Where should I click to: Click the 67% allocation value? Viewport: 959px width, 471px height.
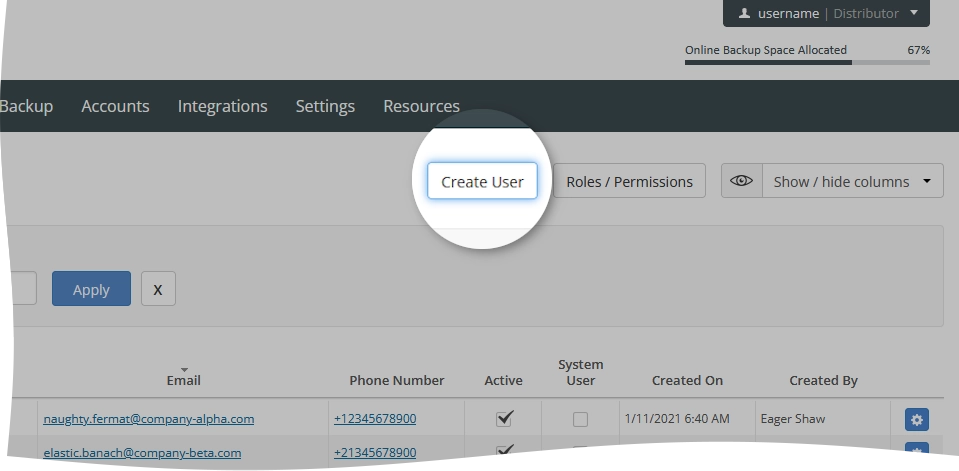919,50
